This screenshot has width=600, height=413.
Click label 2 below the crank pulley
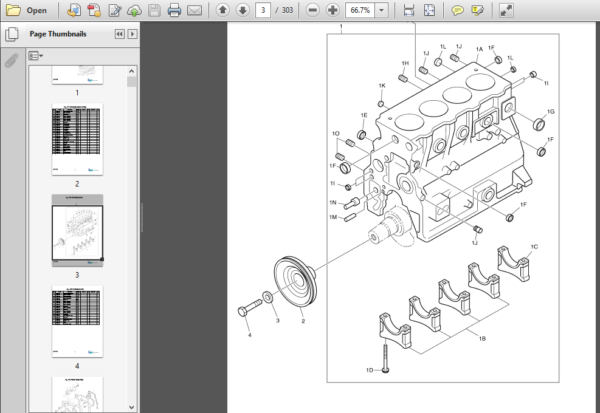pyautogui.click(x=303, y=321)
